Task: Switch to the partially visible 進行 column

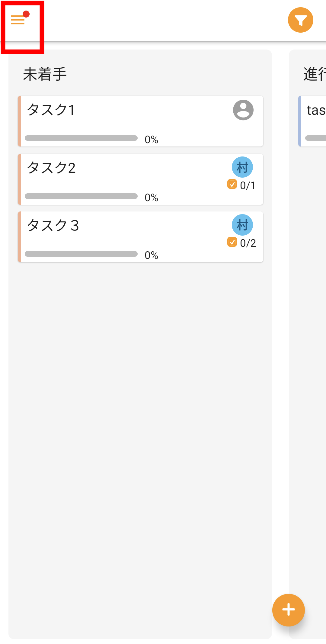Action: 314,74
